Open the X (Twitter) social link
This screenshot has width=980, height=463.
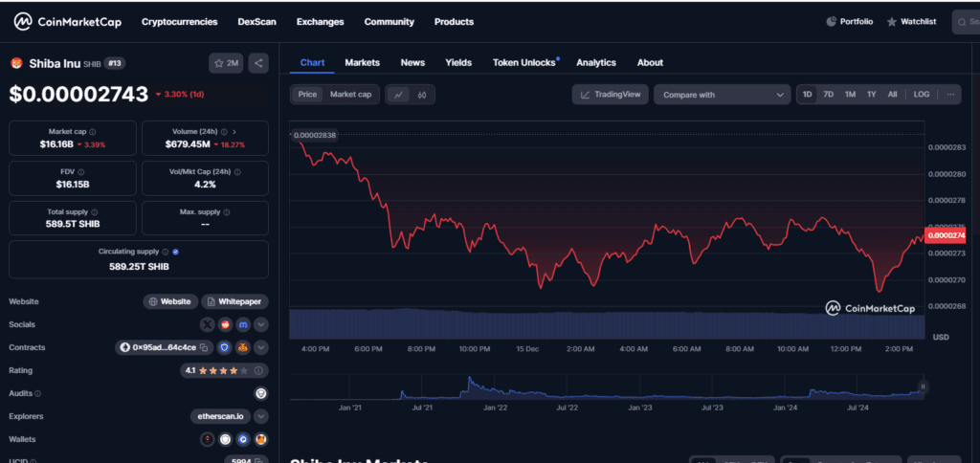(x=208, y=325)
